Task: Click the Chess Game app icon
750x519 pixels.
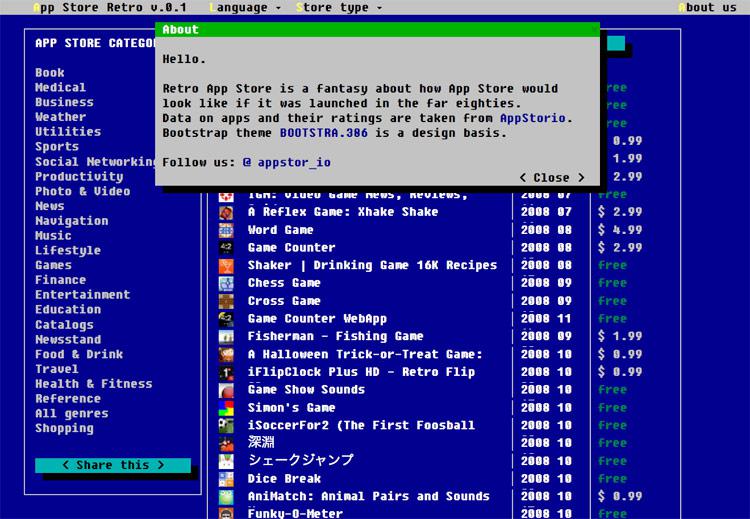Action: click(x=227, y=283)
